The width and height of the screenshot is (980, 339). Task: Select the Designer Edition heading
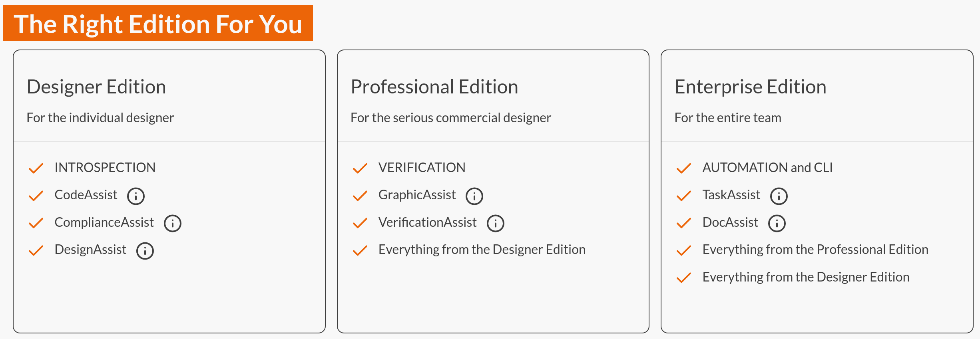coord(96,87)
